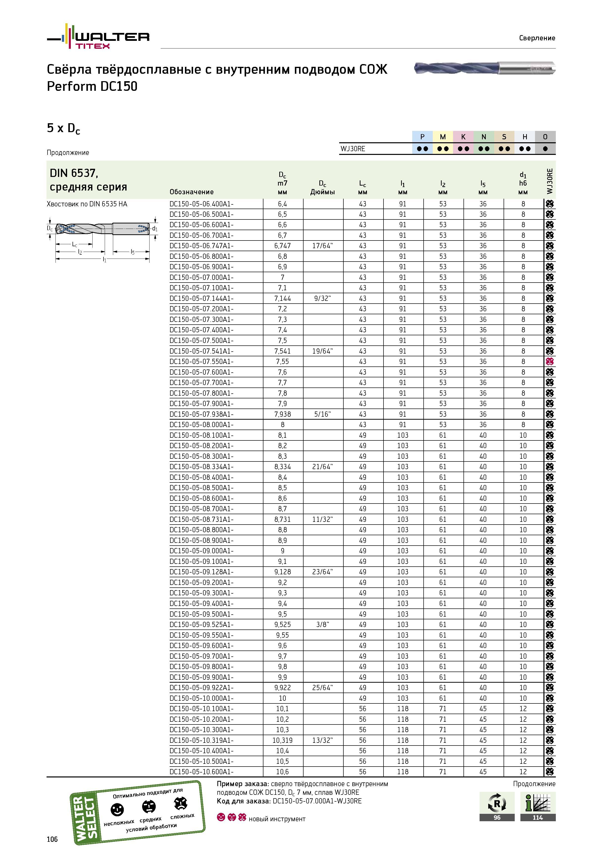The width and height of the screenshot is (614, 868).
Task: Click the availability icon for DC150-05-08.000A1-
Action: tap(550, 425)
